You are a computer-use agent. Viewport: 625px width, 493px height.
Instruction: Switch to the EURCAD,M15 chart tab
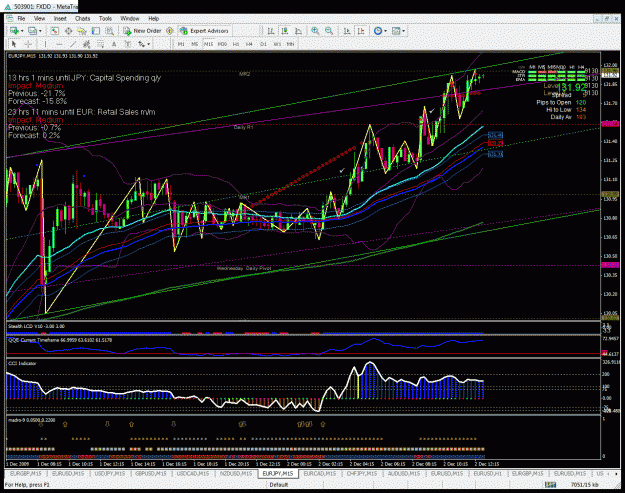pyautogui.click(x=319, y=473)
